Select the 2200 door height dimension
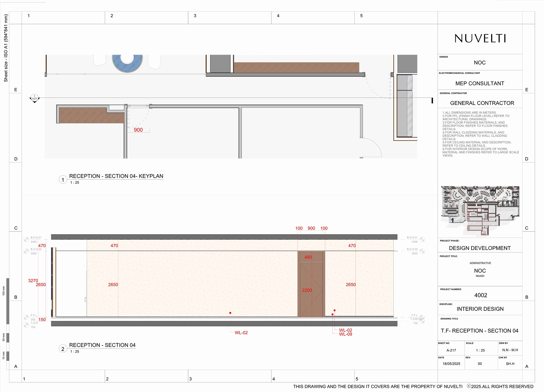The width and height of the screenshot is (544, 392). [x=307, y=290]
